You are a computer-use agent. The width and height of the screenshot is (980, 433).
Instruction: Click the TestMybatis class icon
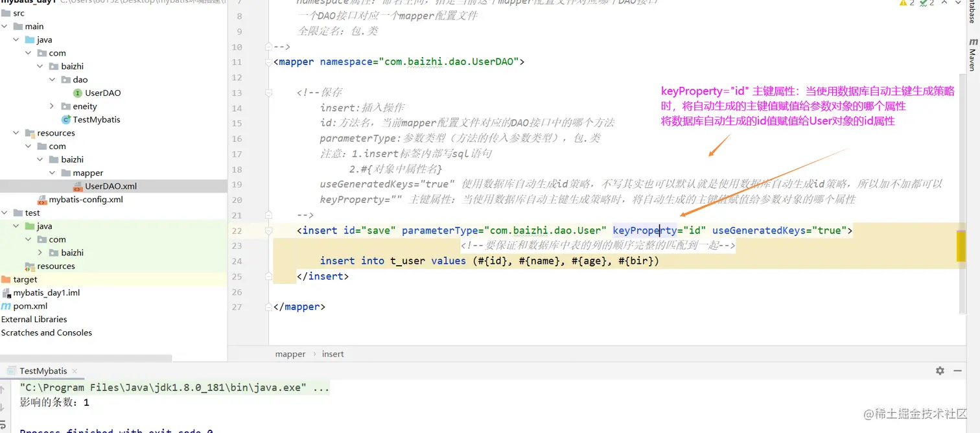tap(65, 119)
